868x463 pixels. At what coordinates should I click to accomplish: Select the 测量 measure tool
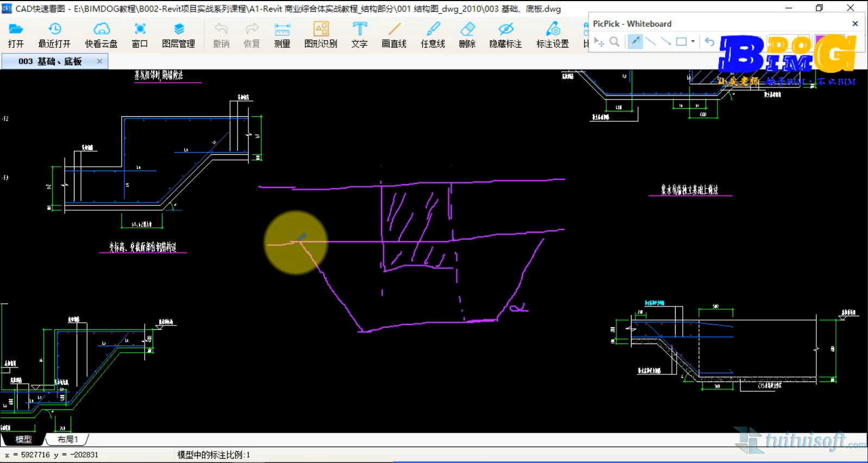282,35
